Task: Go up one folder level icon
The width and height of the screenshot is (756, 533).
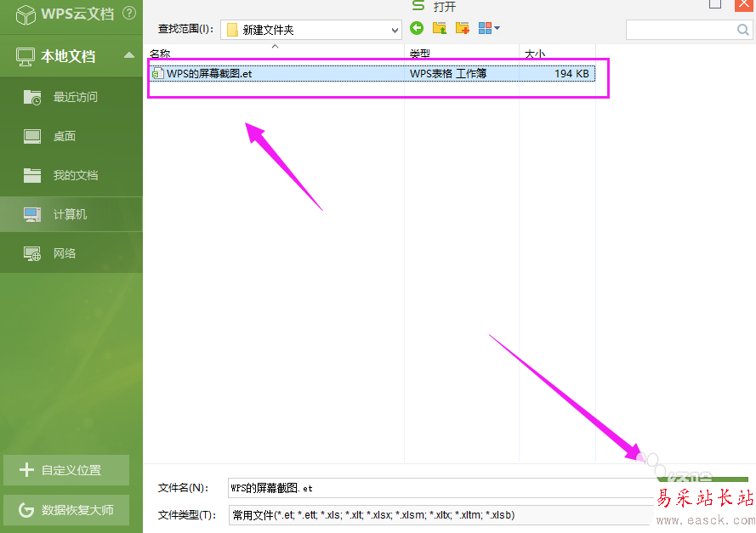Action: click(440, 28)
